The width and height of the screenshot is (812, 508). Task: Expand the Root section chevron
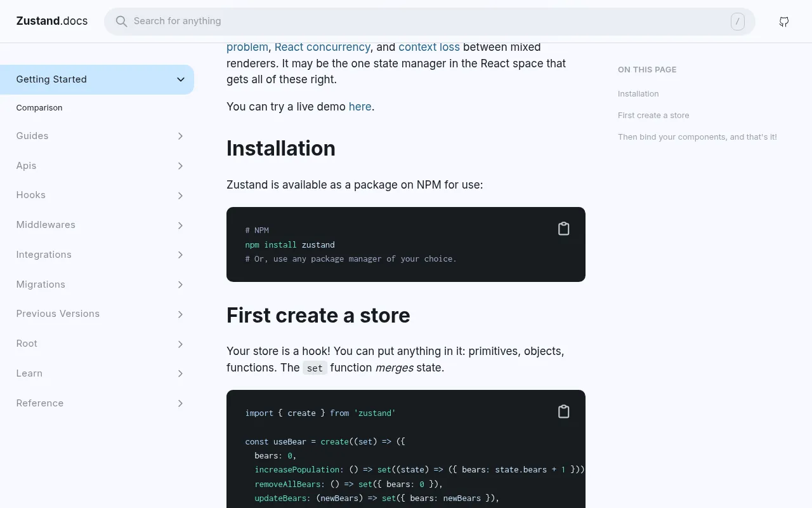[x=180, y=344]
